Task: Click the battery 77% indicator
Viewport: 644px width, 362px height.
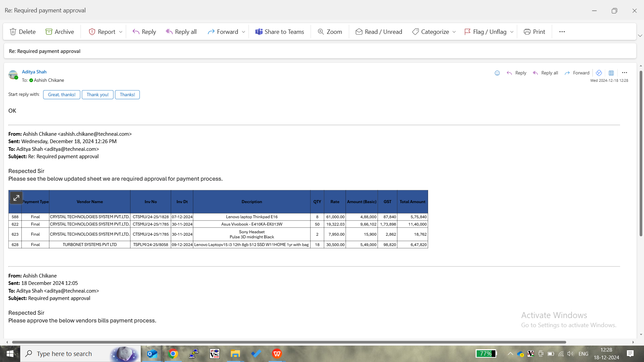Action: 486,354
